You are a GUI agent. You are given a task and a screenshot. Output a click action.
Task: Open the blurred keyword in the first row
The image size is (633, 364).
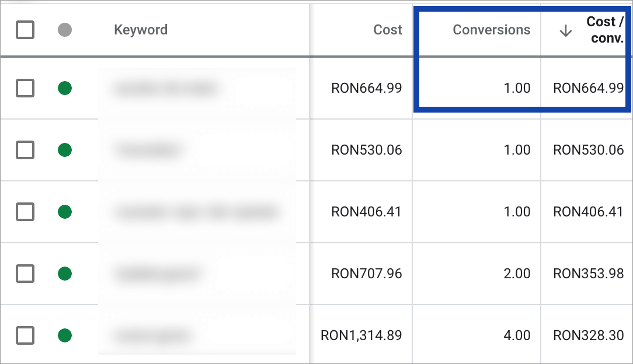(167, 89)
